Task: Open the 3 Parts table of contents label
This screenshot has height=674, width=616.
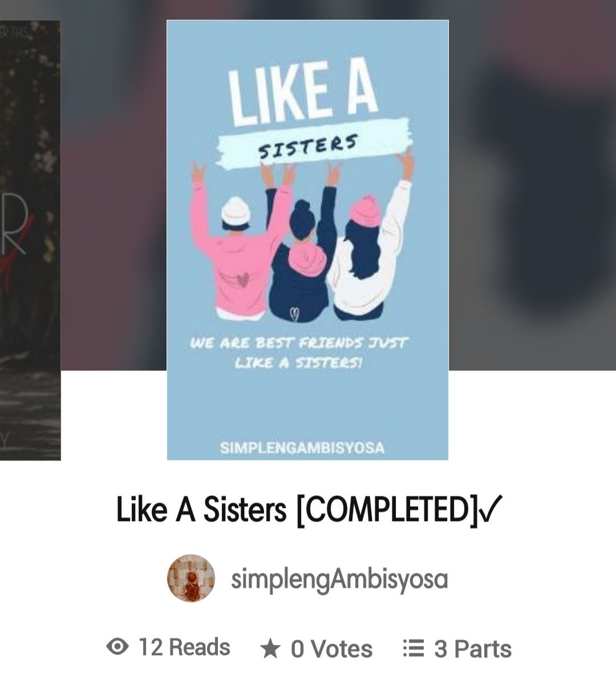Action: (x=472, y=649)
